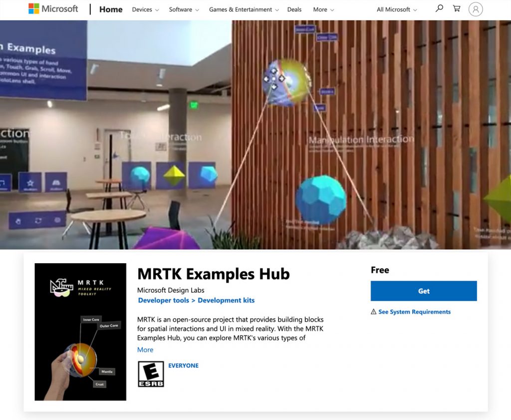Click the Devices dropdown chevron
The height and width of the screenshot is (420, 511).
(157, 9)
